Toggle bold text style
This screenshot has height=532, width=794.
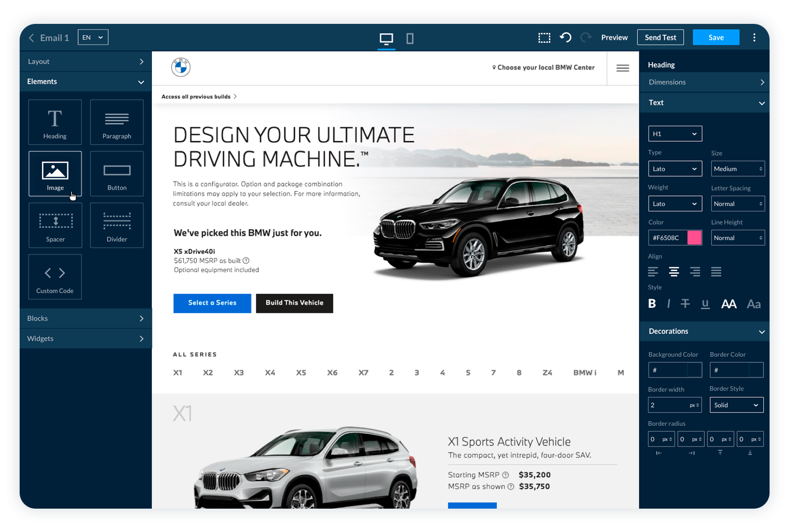point(652,304)
